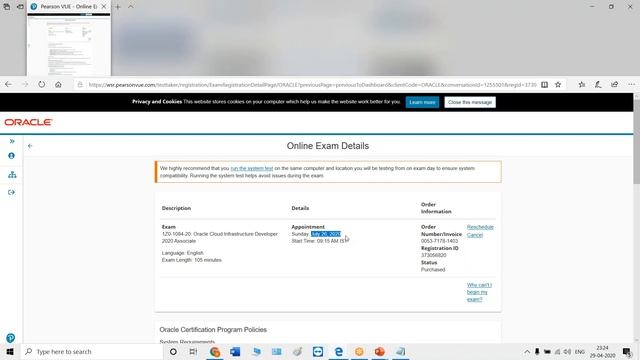Open the Windows Start menu

point(10,351)
